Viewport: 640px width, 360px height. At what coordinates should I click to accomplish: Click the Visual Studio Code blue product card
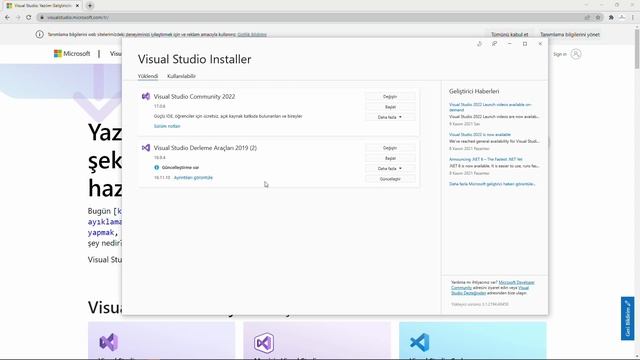coord(473,340)
